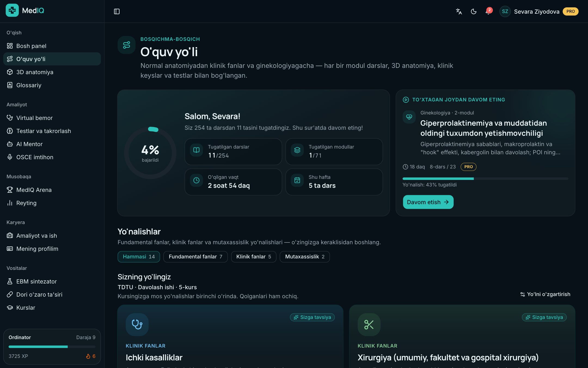Open the Xirurgiya course card title

click(x=448, y=357)
